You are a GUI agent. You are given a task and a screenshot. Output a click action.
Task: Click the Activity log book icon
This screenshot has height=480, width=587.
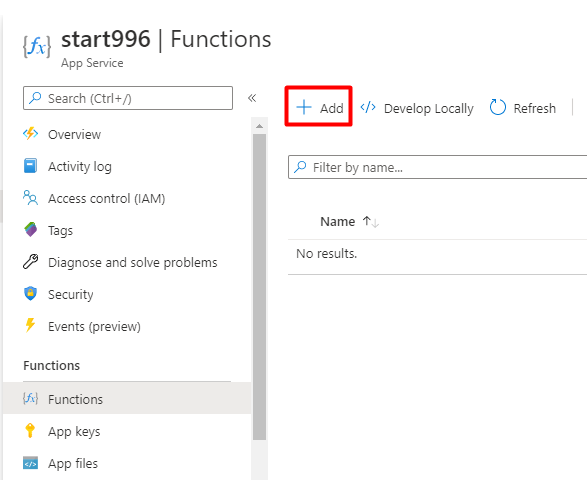[x=30, y=165]
